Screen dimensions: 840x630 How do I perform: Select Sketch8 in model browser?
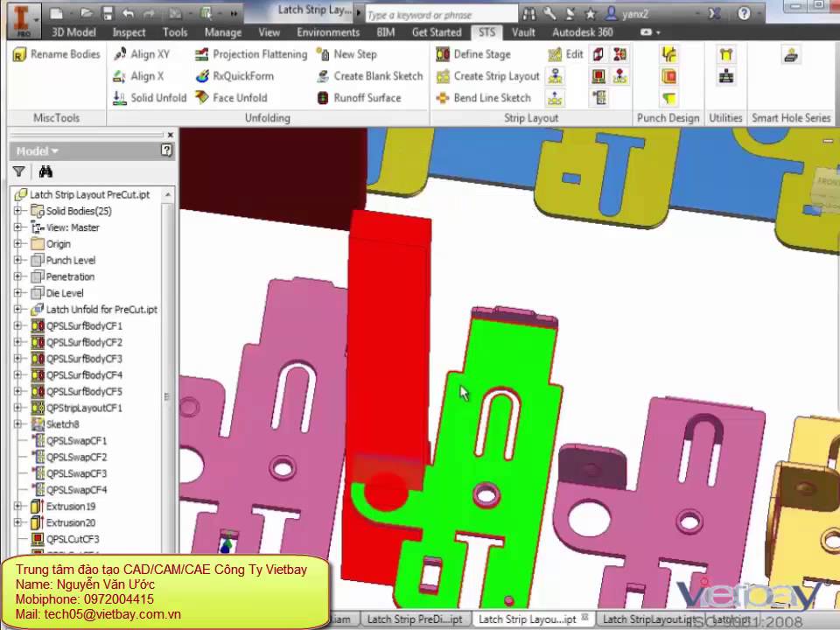pos(55,424)
